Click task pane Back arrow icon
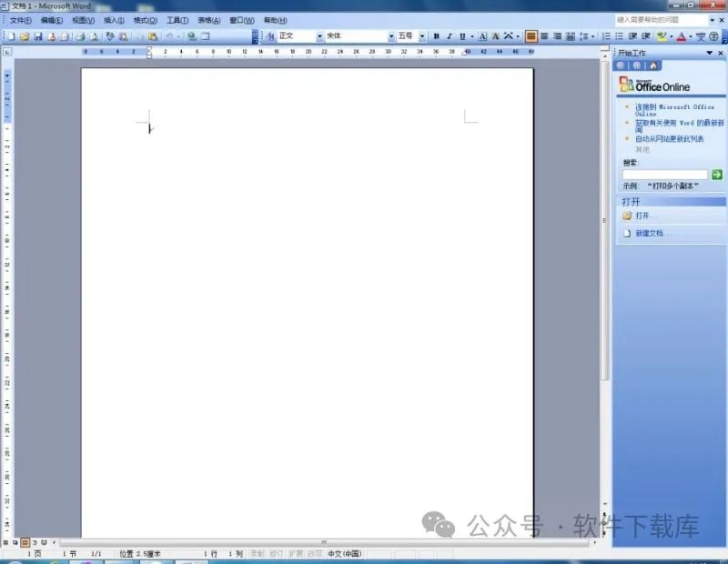Image resolution: width=728 pixels, height=564 pixels. pos(621,65)
